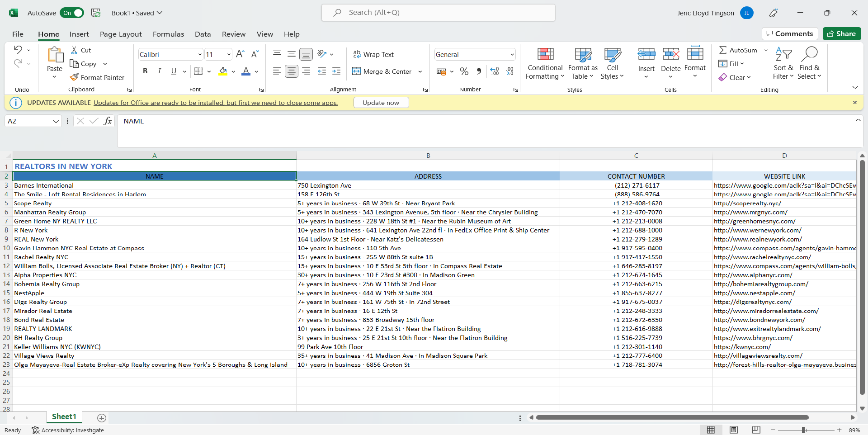Apply the blue Font Color A
Screen dimensions: 868x435
(246, 71)
